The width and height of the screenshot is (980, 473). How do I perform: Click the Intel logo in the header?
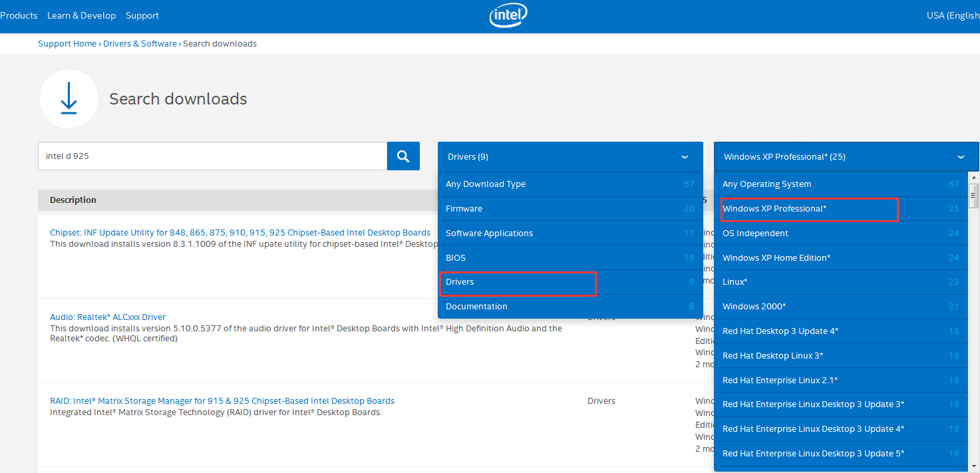click(510, 15)
